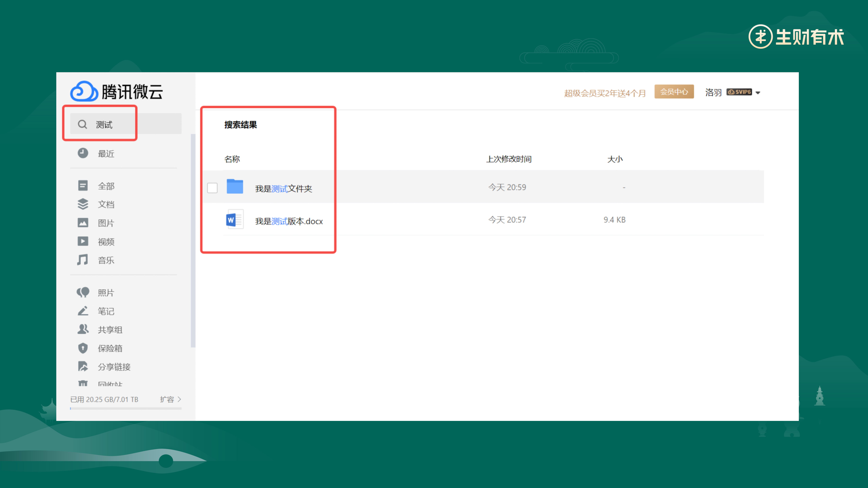Click the 今天 20:57 modified time
The width and height of the screenshot is (868, 488).
pos(507,220)
